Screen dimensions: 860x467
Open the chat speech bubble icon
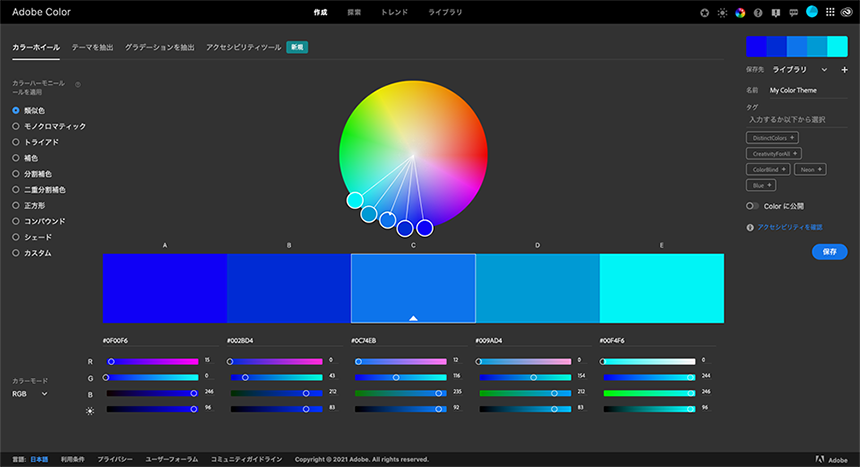[x=794, y=13]
